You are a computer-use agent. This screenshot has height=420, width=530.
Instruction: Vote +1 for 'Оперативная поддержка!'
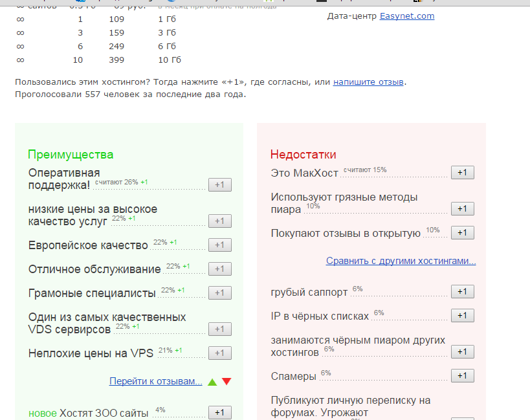(x=220, y=185)
